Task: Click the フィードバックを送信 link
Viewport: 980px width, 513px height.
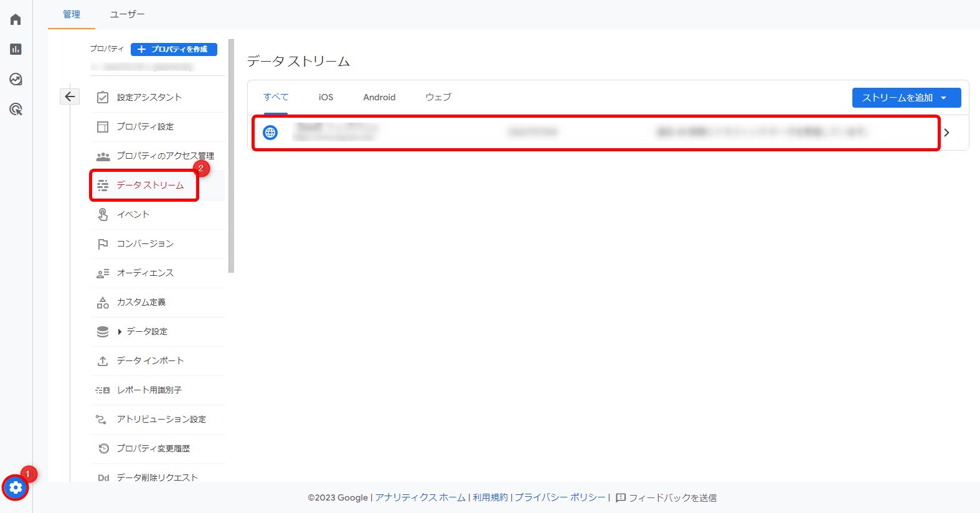Action: [x=672, y=497]
